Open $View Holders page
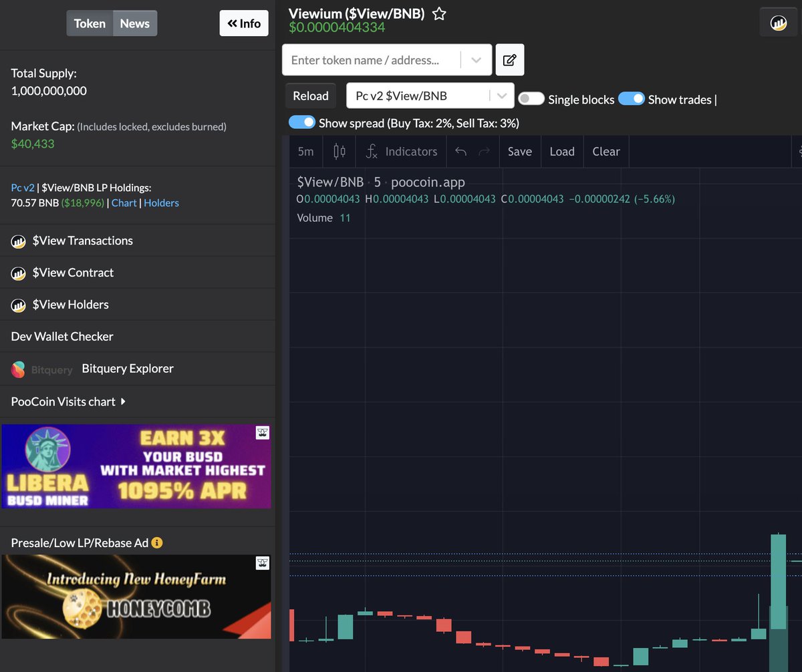Image resolution: width=802 pixels, height=672 pixels. 70,305
